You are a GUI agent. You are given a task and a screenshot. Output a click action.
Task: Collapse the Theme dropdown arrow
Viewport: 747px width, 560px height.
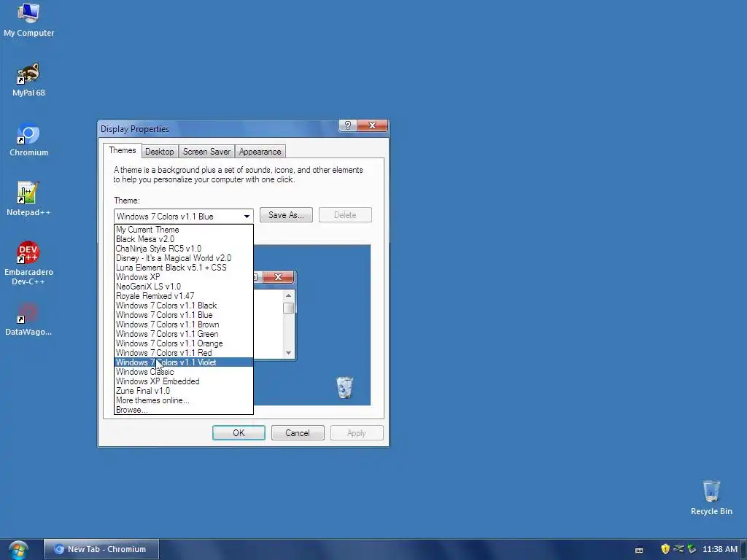247,216
